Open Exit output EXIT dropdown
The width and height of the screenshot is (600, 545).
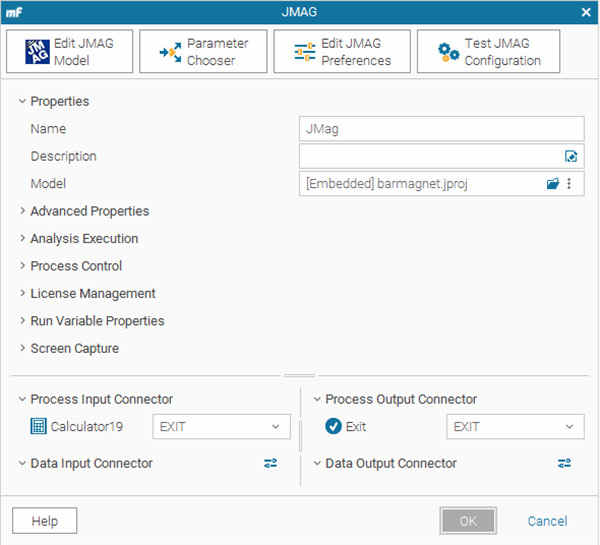[x=515, y=426]
